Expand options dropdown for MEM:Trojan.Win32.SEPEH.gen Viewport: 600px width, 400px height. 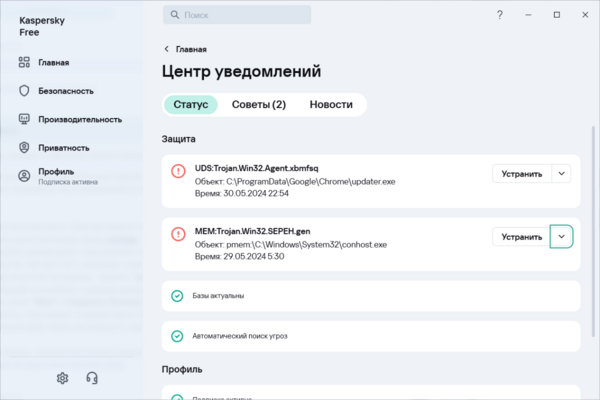coord(561,237)
